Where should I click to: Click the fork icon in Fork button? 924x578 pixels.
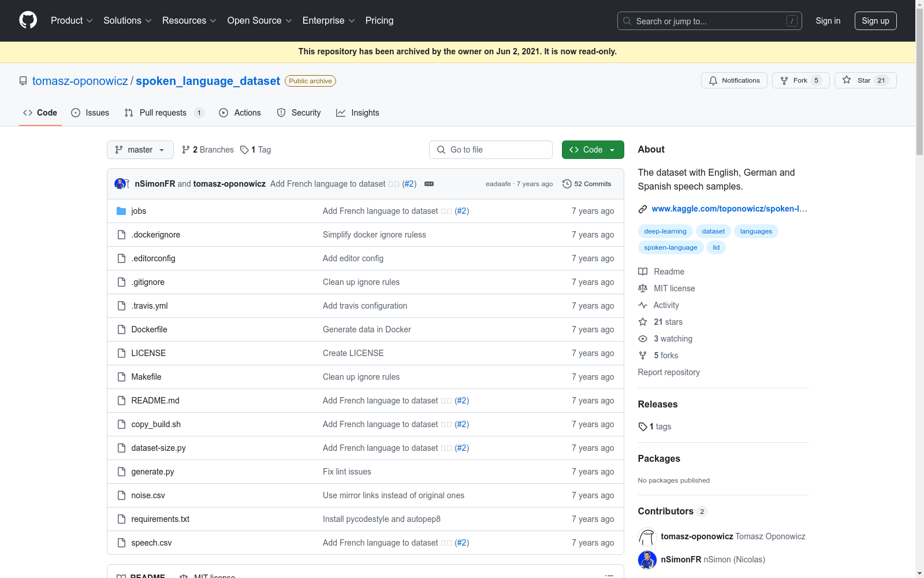(784, 80)
